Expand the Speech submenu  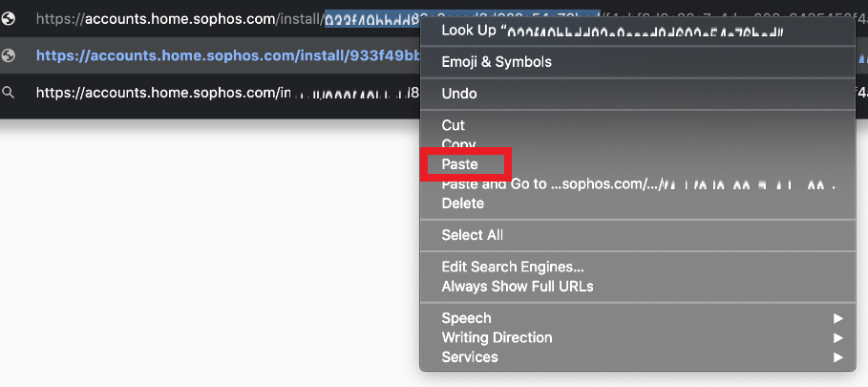[x=467, y=318]
